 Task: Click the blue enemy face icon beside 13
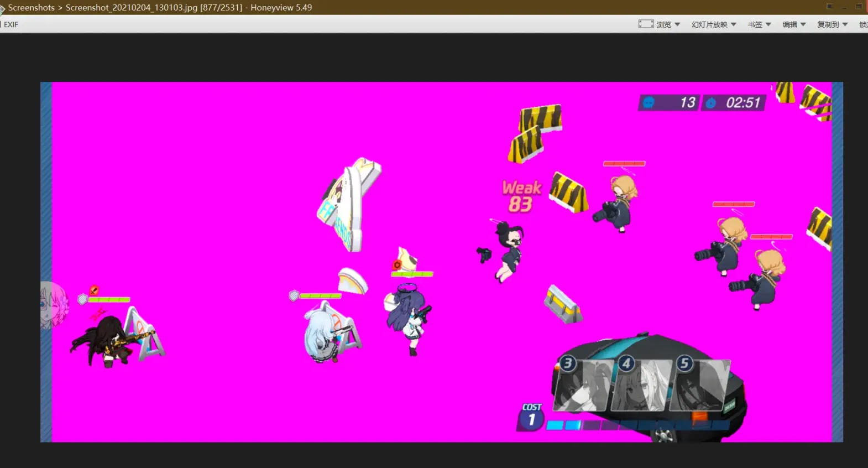pos(649,102)
